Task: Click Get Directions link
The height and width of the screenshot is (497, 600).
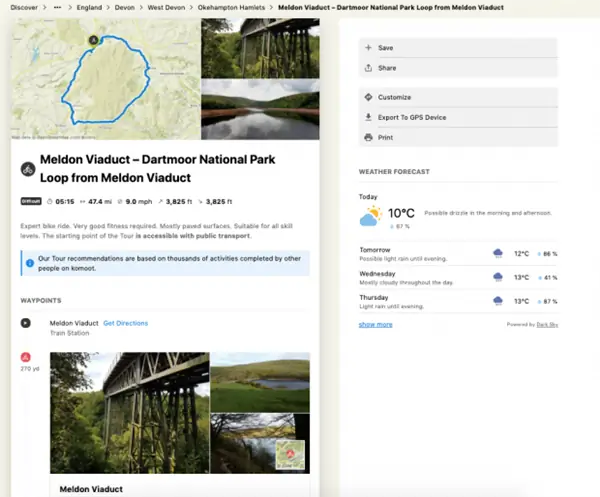Action: pos(126,323)
